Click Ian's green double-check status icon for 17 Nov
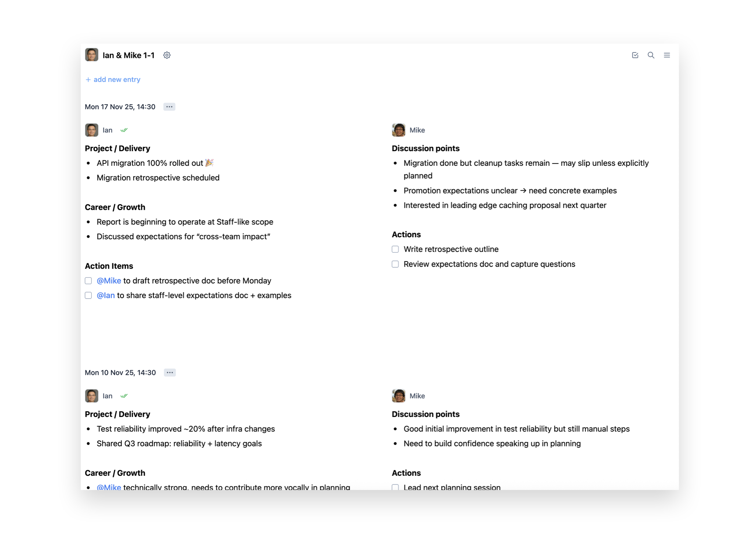Screen dimensions: 756x534 click(124, 130)
